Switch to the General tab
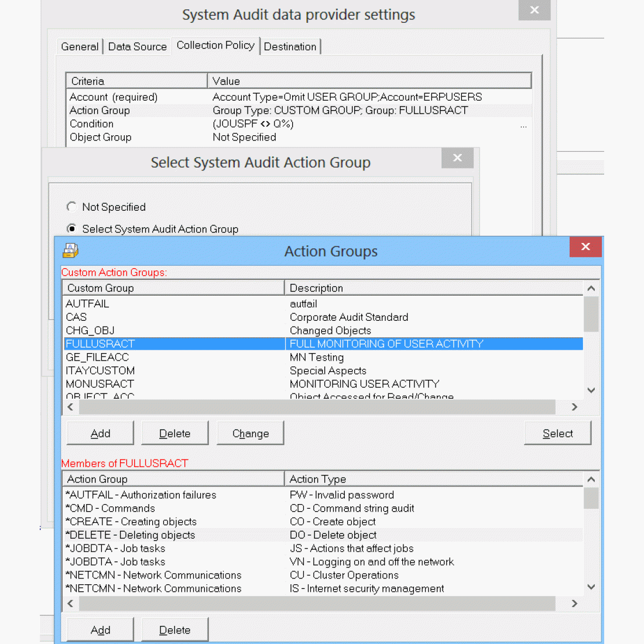This screenshot has height=644, width=644. [80, 47]
